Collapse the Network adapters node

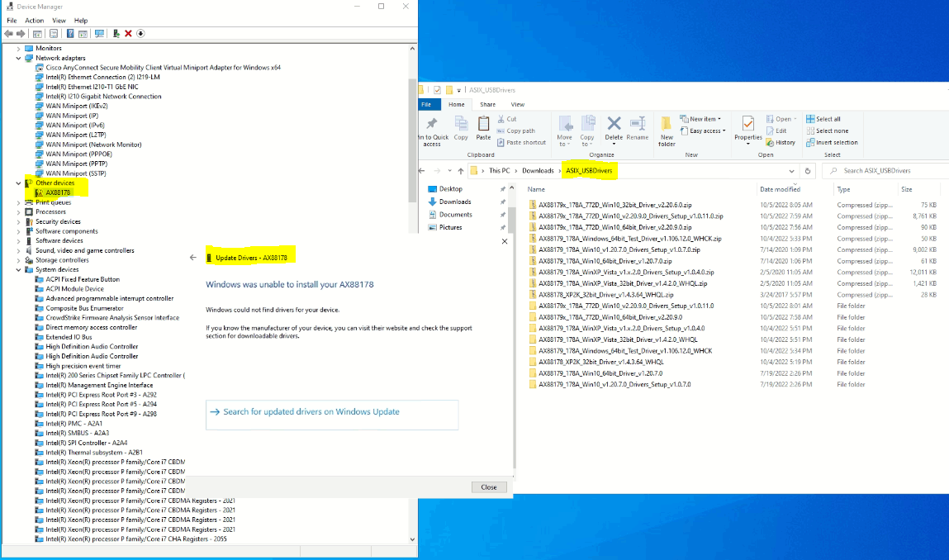point(18,57)
